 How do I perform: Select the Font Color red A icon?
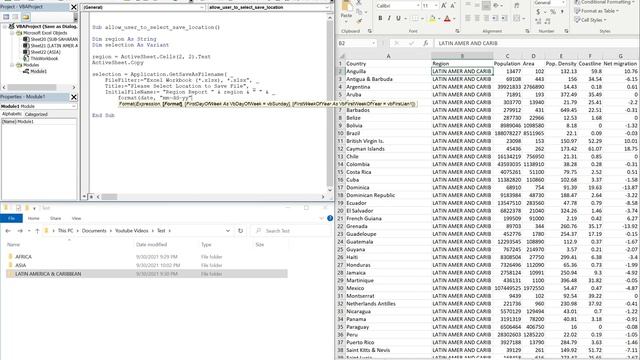click(x=447, y=18)
